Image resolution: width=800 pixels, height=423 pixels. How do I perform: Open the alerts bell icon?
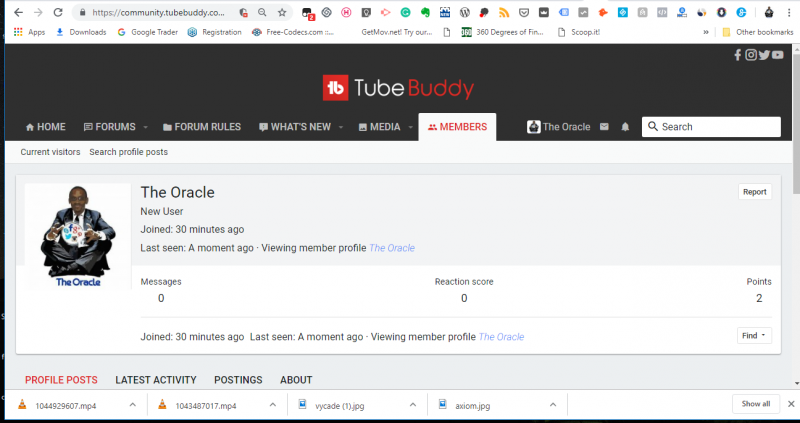tap(625, 127)
